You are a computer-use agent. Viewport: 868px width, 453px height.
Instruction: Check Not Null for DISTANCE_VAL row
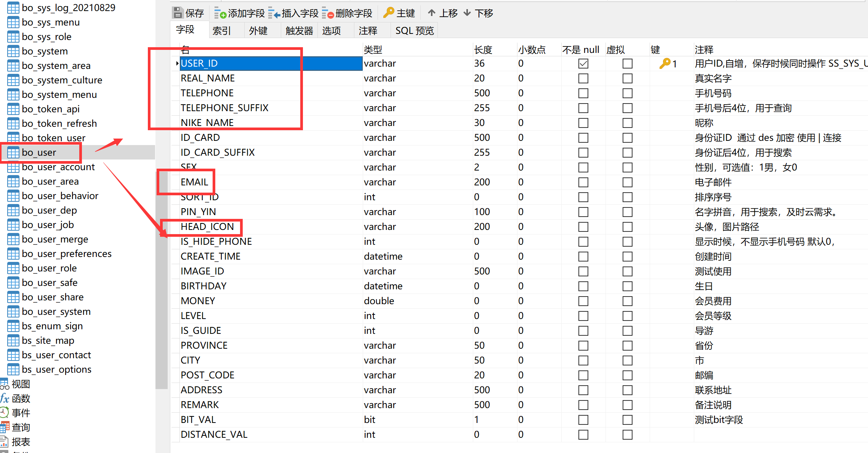point(583,435)
